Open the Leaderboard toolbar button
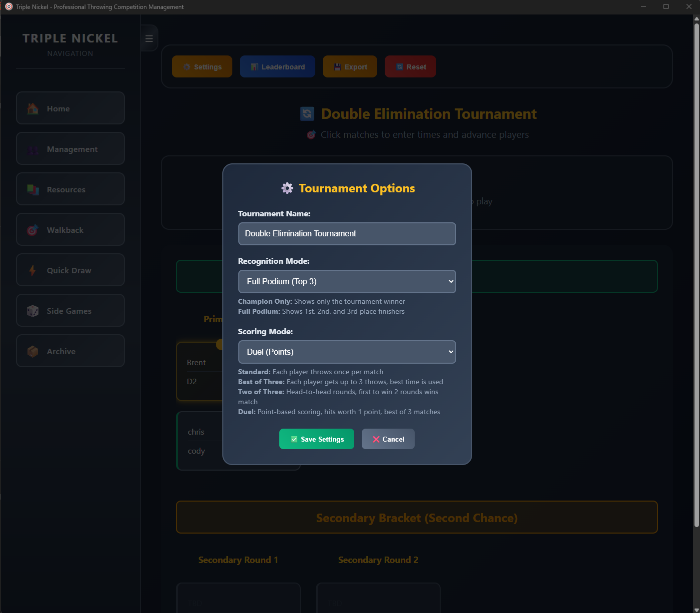Image resolution: width=700 pixels, height=613 pixels. [x=277, y=67]
